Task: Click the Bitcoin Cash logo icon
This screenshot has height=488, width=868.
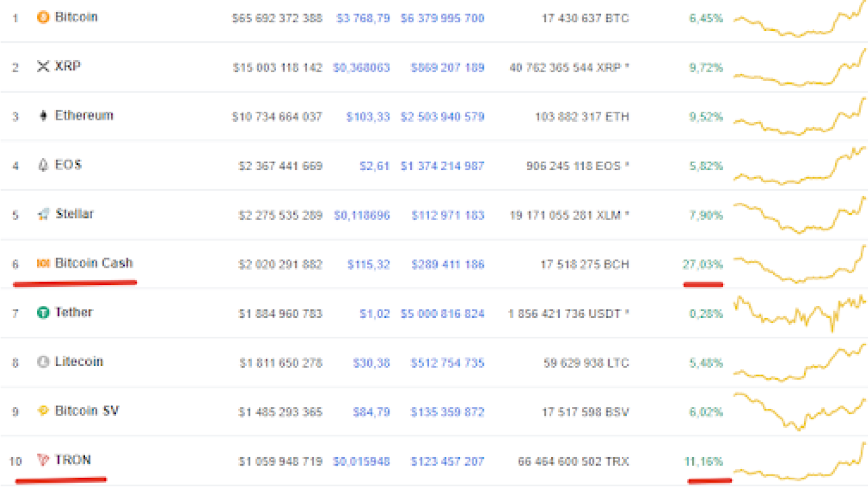Action: (43, 264)
